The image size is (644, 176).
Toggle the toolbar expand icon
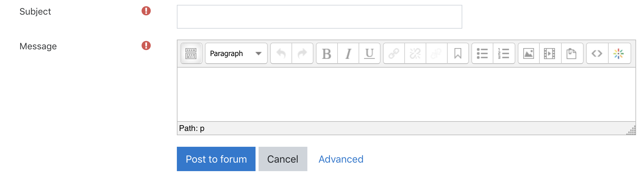(x=191, y=53)
